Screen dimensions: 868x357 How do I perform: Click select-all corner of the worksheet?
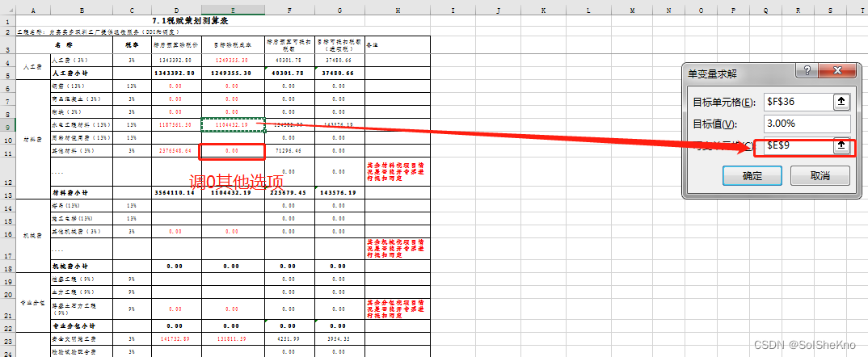click(8, 10)
